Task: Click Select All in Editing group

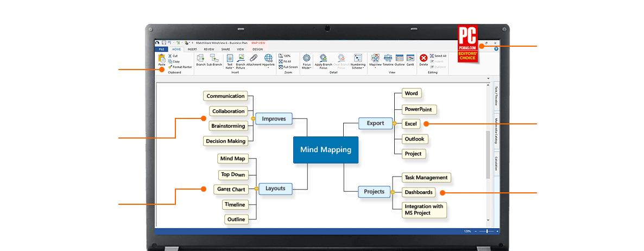Action: click(438, 56)
